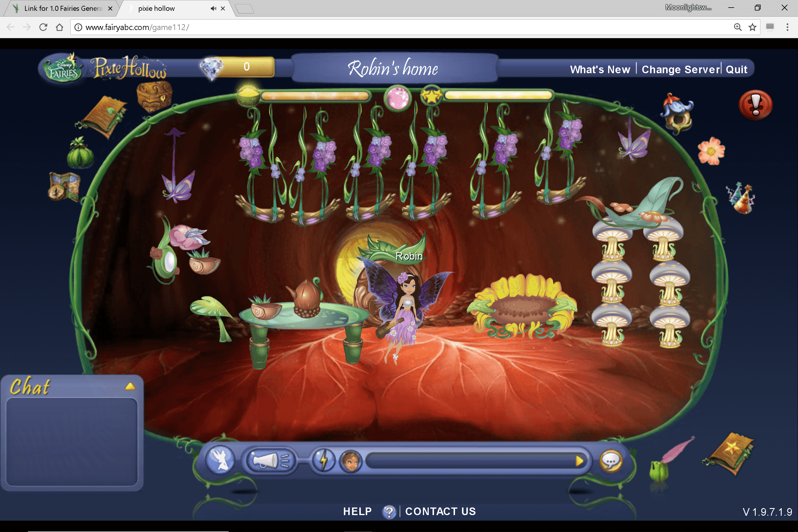
Task: Collapse the Chat panel with arrow
Action: 130,386
